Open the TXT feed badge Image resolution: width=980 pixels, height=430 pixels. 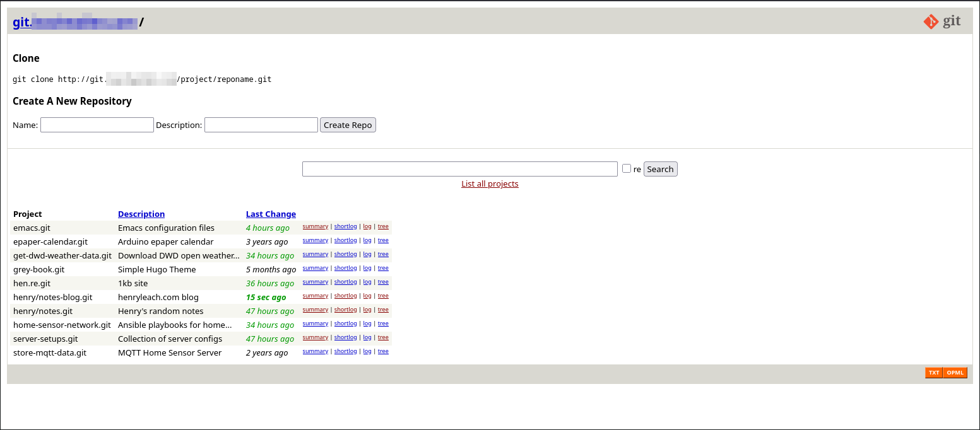tap(933, 373)
